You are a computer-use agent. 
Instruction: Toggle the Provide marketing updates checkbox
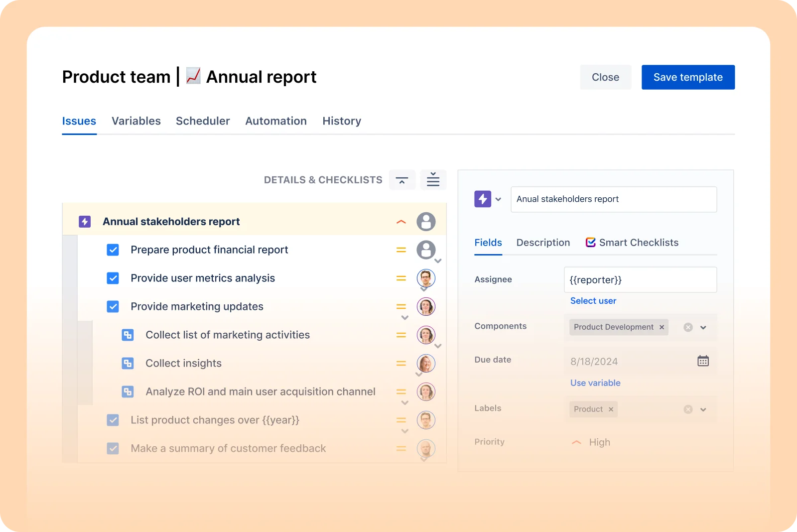click(x=113, y=306)
